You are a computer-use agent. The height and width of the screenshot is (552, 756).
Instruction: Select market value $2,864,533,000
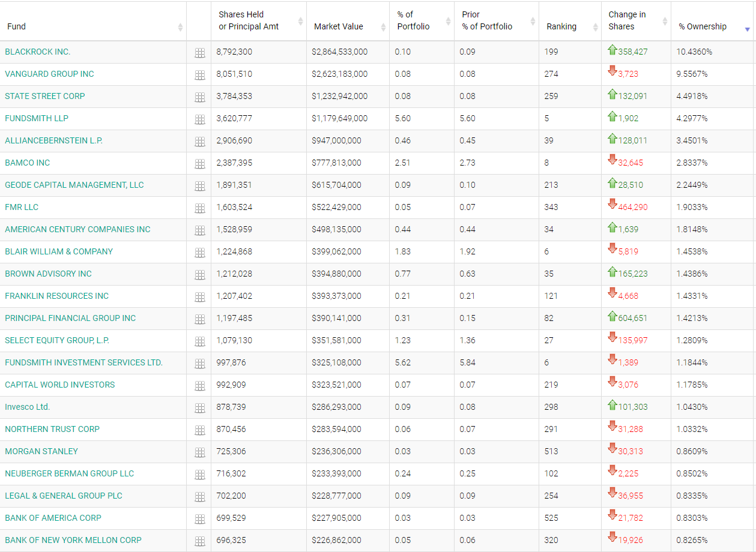point(340,52)
